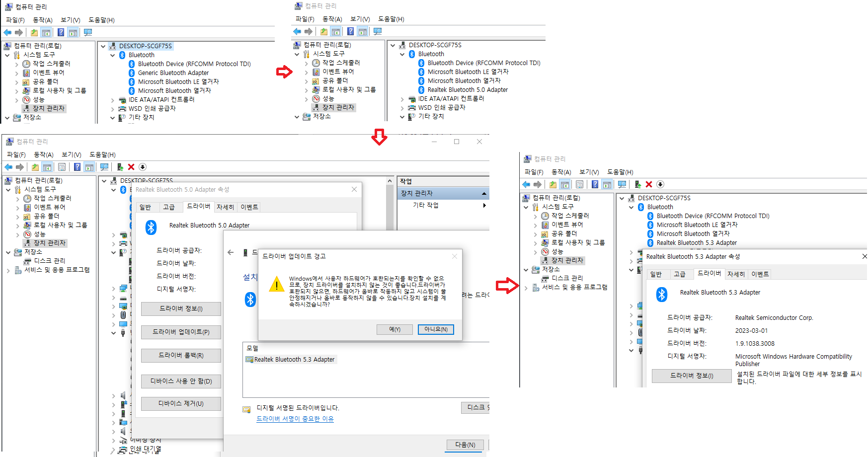Click disable device arrow icon, driver-warning window toolbar
868x457 pixels.
143,167
